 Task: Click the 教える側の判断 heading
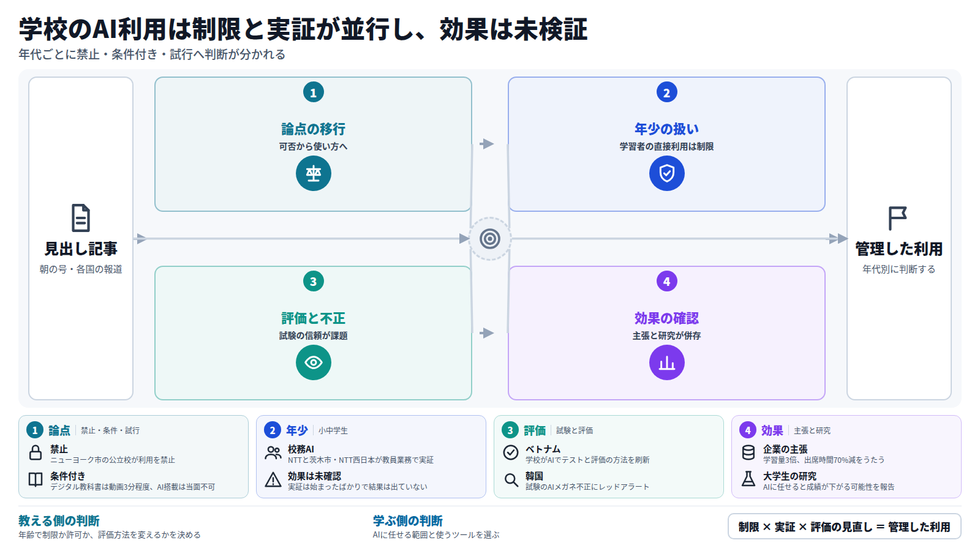pyautogui.click(x=59, y=521)
